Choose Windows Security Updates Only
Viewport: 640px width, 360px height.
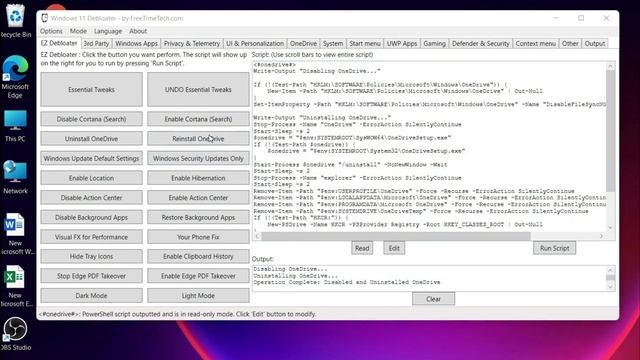click(198, 158)
